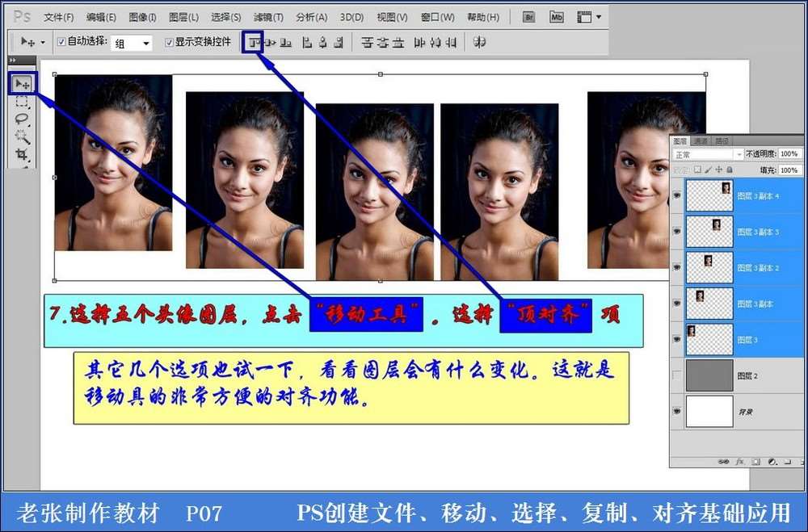808x532 pixels.
Task: Open the workspace switcher dropdown arrow
Action: (598, 17)
